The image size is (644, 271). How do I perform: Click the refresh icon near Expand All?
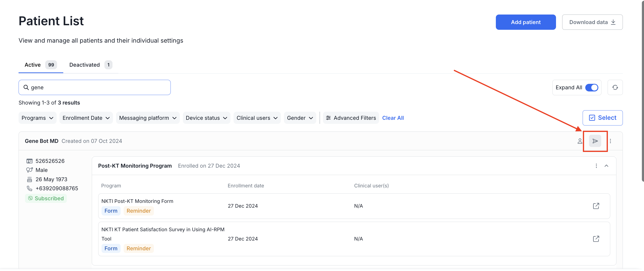pos(615,87)
